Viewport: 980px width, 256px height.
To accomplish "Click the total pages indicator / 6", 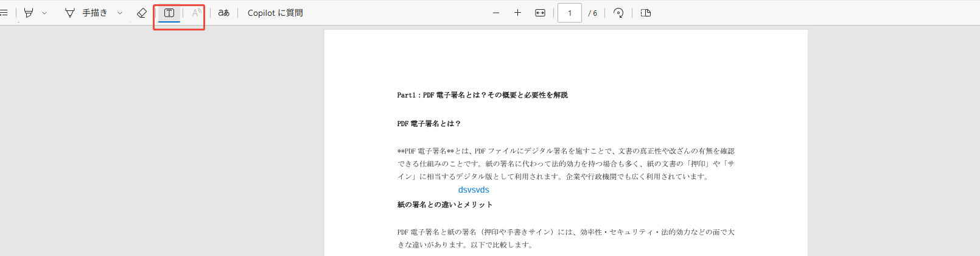I will (593, 13).
